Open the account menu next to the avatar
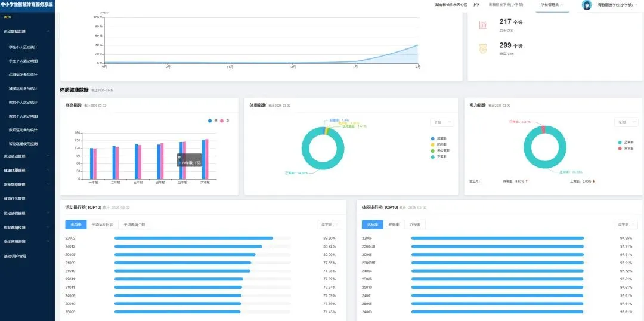This screenshot has width=644, height=321. point(617,5)
